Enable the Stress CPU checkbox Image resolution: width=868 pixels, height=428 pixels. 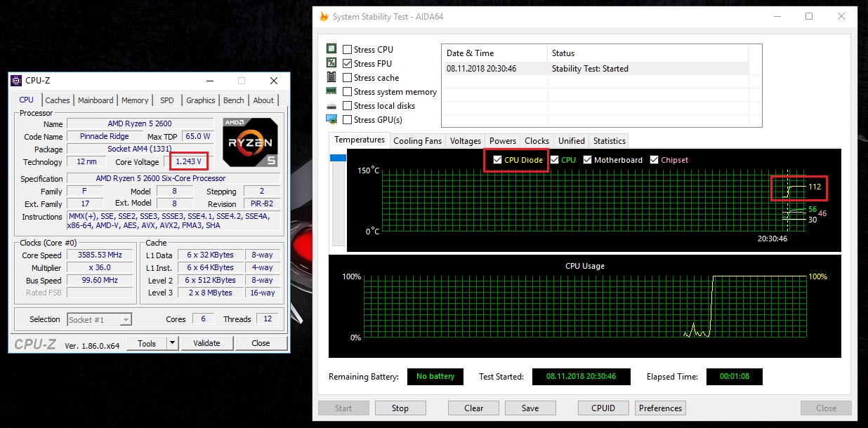tap(348, 49)
